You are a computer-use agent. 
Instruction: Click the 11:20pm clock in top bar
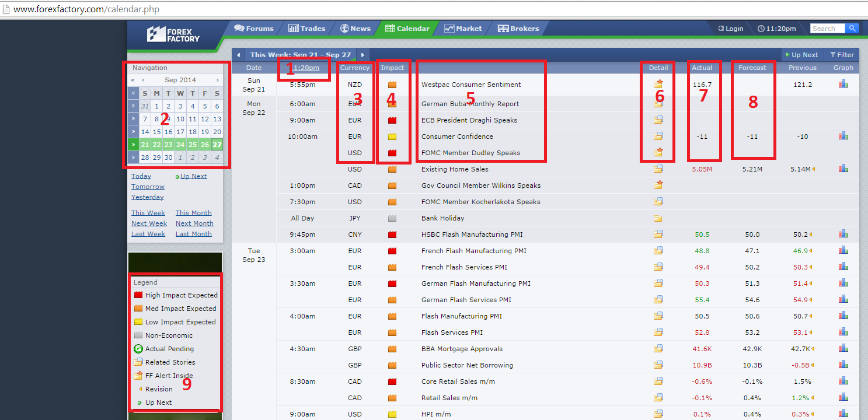(x=777, y=29)
